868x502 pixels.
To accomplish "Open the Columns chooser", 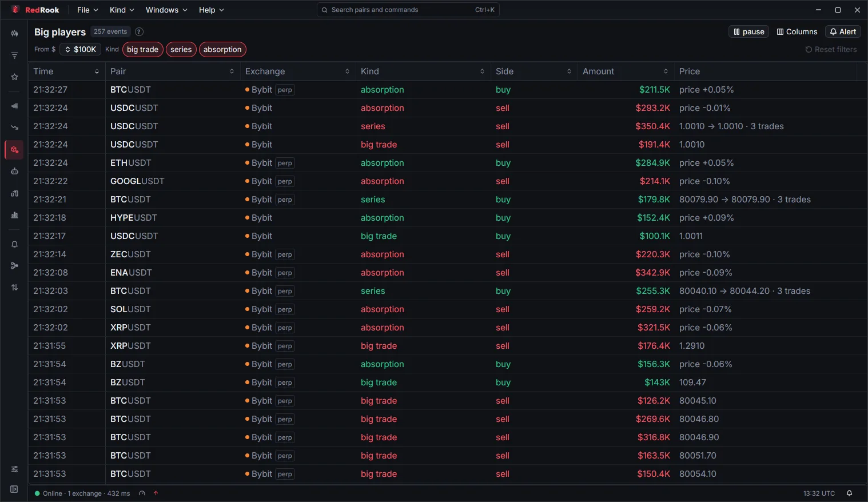I will point(797,32).
